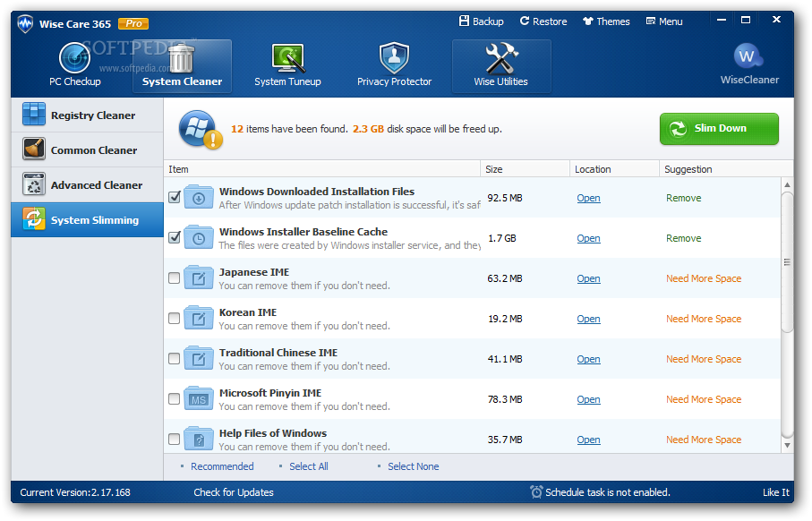Sort by the Suggestion column header

726,169
